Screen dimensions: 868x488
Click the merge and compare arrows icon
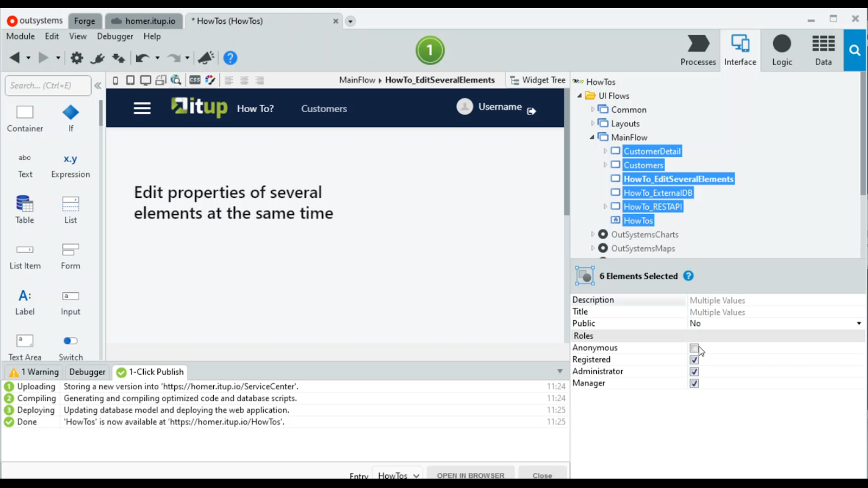click(x=118, y=58)
